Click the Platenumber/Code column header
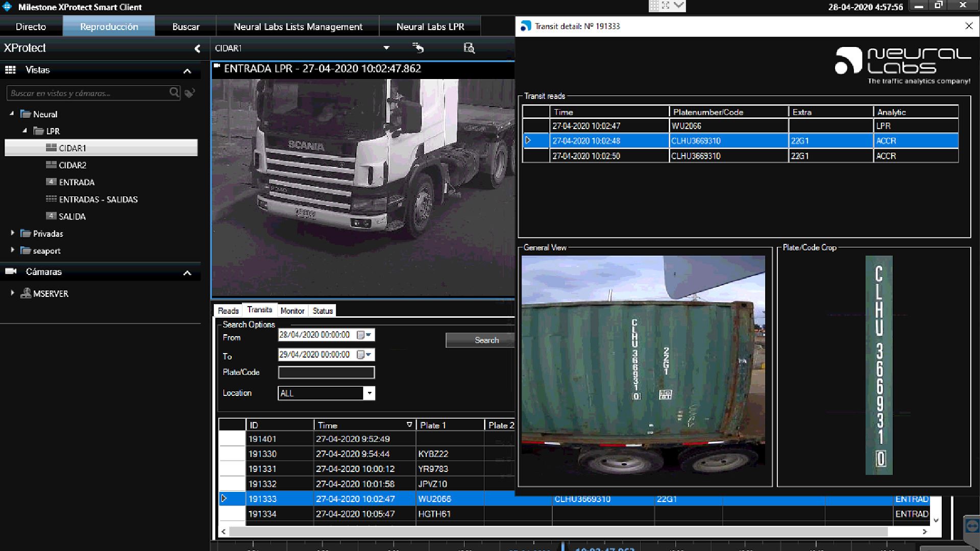980x551 pixels. click(728, 112)
